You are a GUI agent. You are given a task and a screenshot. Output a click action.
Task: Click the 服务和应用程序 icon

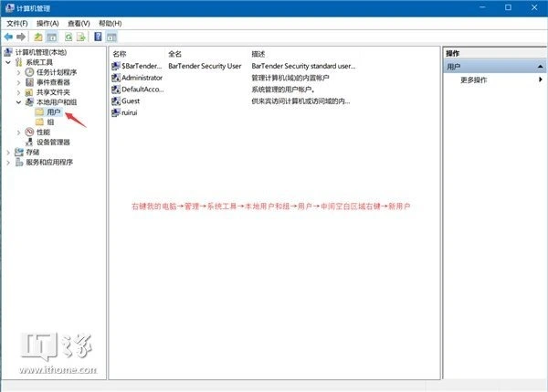(x=19, y=162)
